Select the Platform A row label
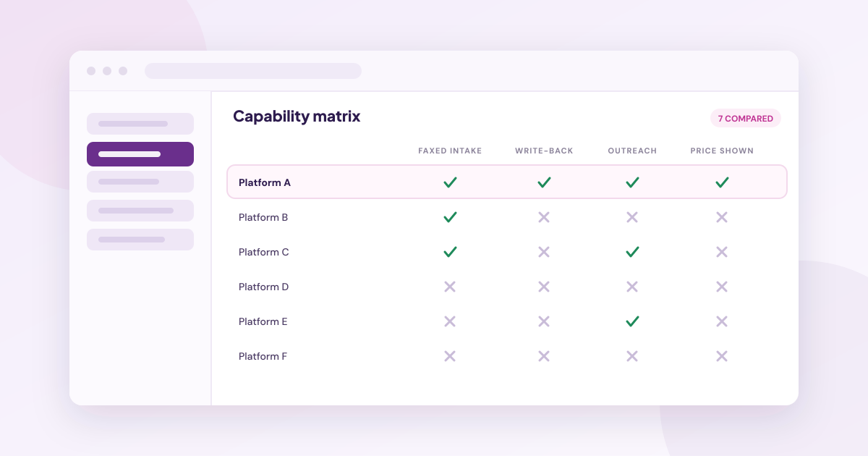Viewport: 868px width, 456px height. (x=265, y=182)
